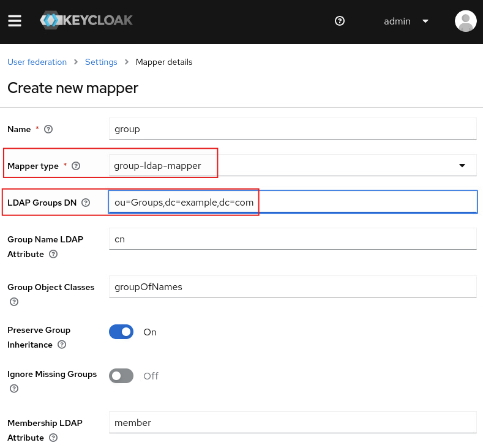Show help for Group Name LDAP Attribute
The width and height of the screenshot is (483, 448).
53,254
